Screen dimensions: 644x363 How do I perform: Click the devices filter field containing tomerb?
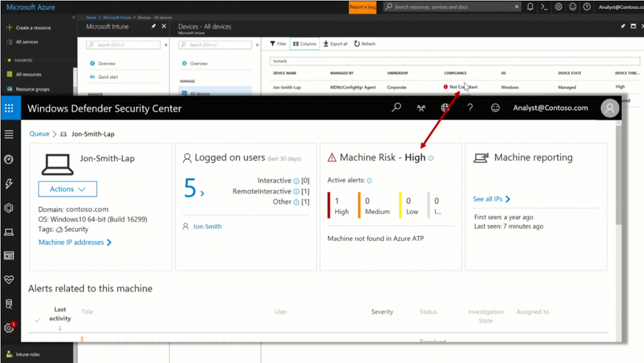(455, 61)
